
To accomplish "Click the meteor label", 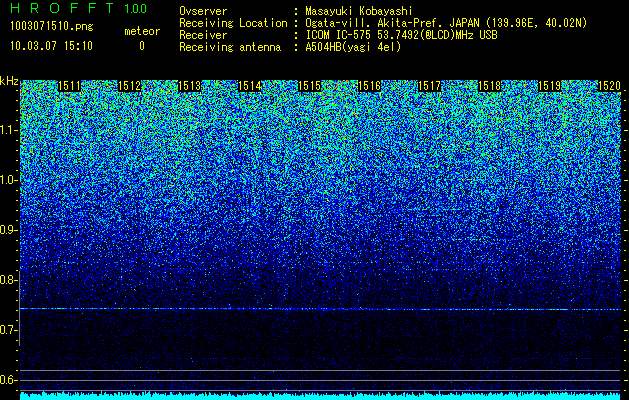I will coord(142,31).
